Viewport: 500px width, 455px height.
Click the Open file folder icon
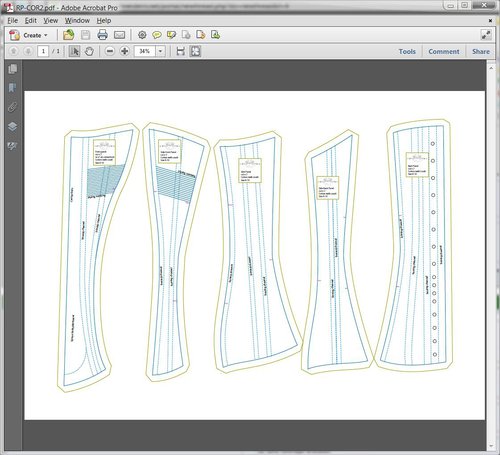pos(68,35)
